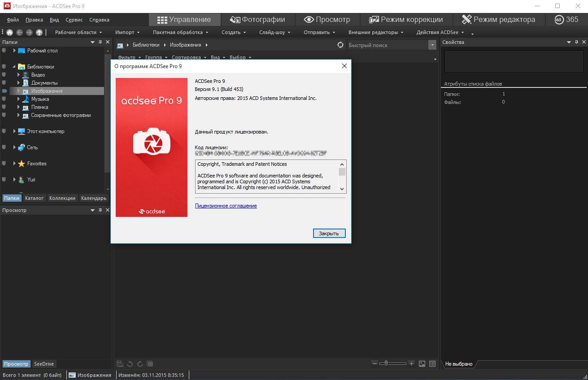Pin the Просмотр panel
Image resolution: width=588 pixels, height=380 pixels.
click(x=100, y=210)
